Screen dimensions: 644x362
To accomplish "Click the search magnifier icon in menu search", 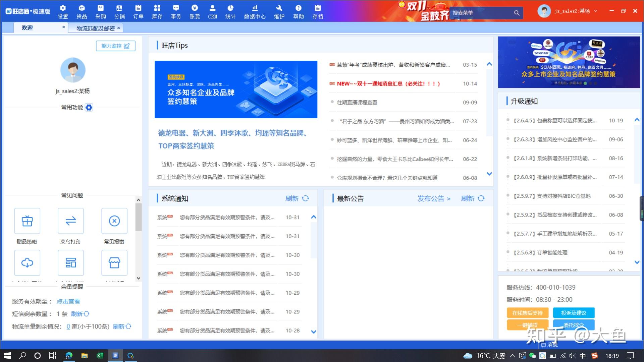I will pos(517,13).
